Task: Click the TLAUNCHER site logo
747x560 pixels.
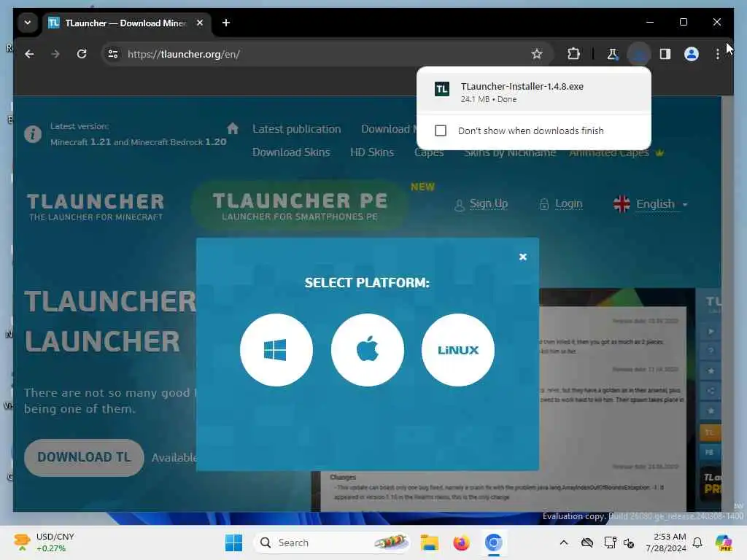Action: tap(96, 206)
